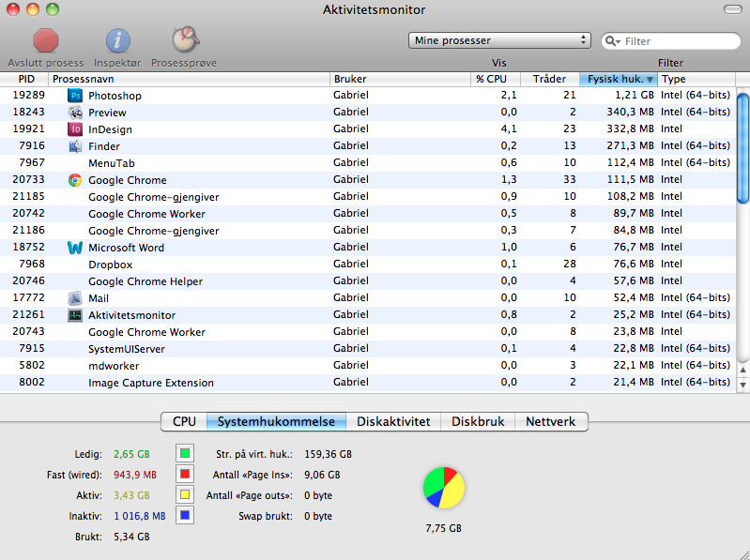This screenshot has width=750, height=560.
Task: Click the 159,36 GB virtual memory value
Action: (329, 454)
